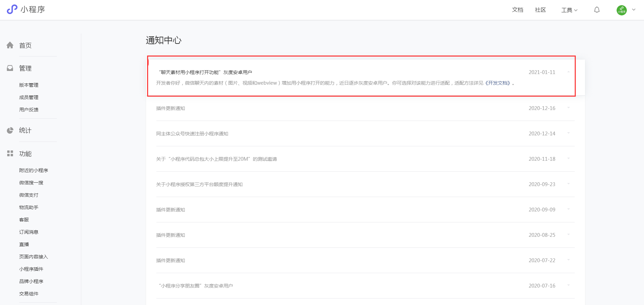
Task: Click the 关于小程序授权第三方平台额度提升通知 title
Action: tap(199, 184)
